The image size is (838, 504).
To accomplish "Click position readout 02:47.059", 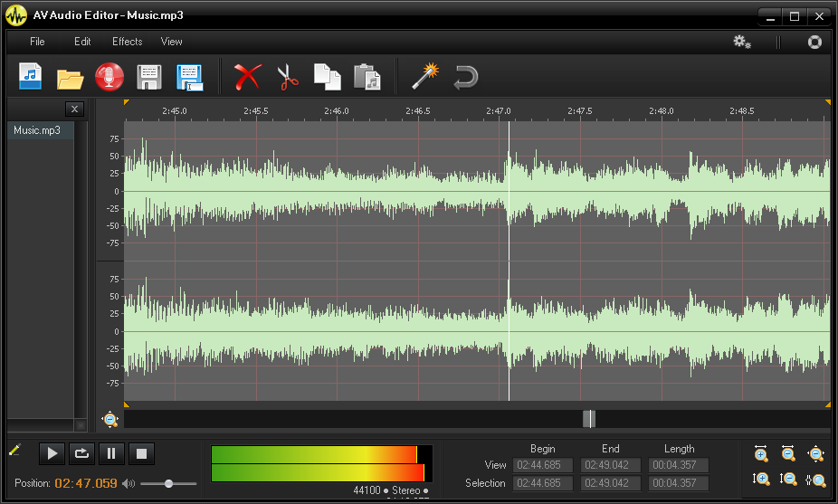I will pos(86,484).
